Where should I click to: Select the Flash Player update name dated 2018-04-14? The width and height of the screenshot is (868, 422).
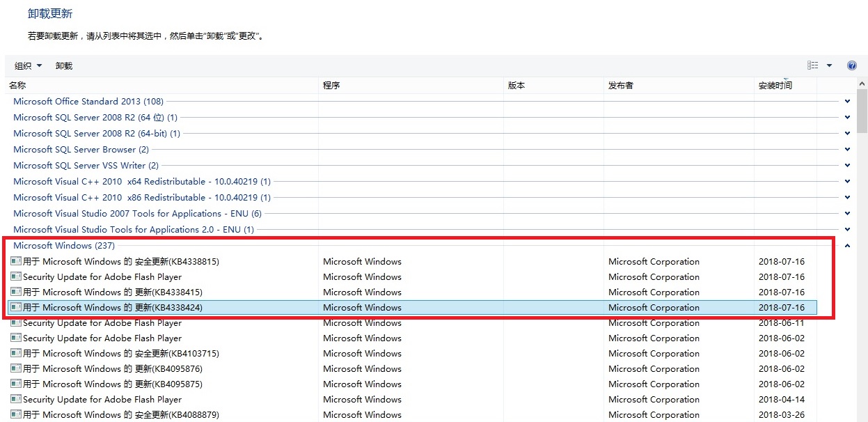[x=102, y=400]
